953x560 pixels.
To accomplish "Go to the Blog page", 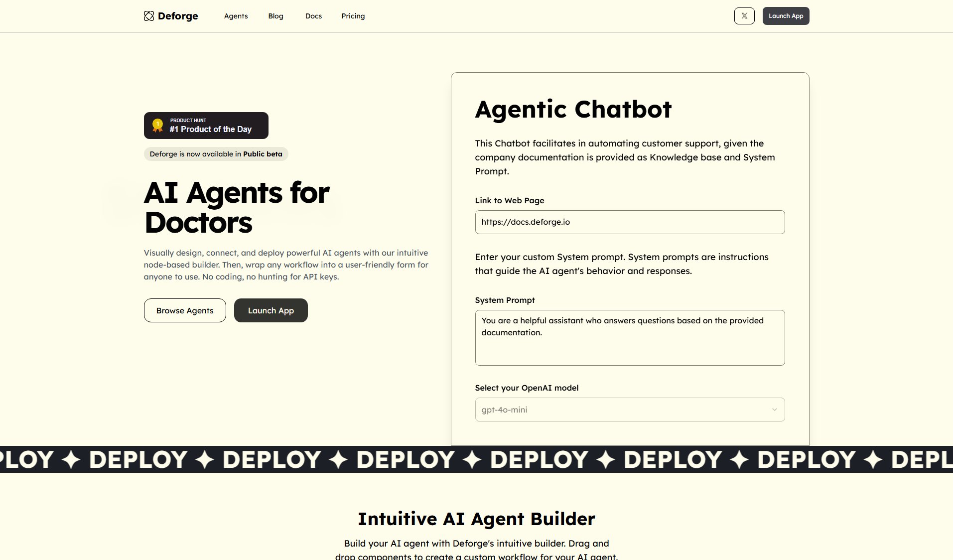I will (275, 16).
